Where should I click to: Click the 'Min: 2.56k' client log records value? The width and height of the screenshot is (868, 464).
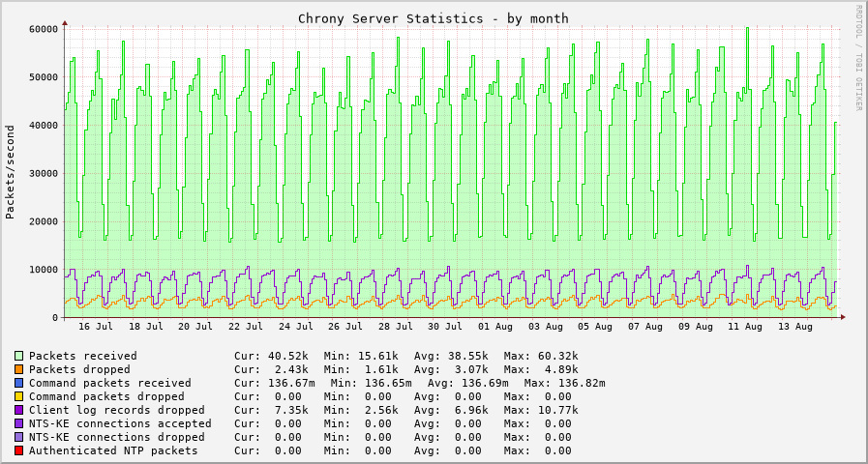point(361,411)
